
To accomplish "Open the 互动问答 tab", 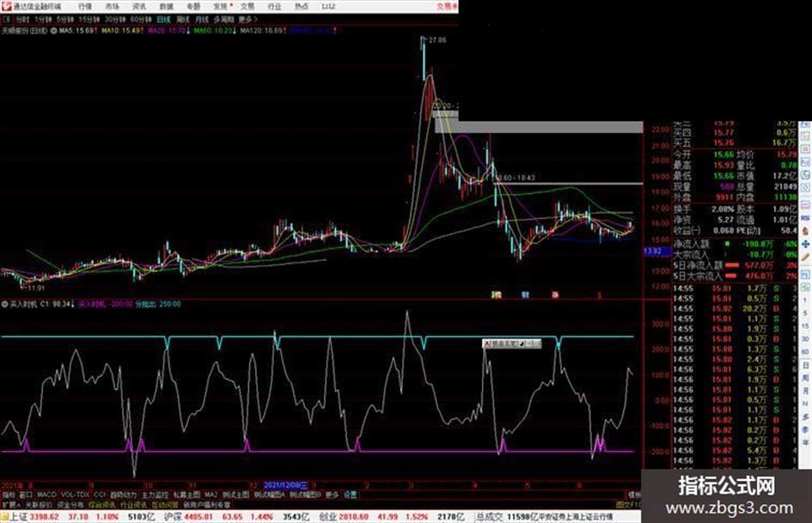I will (x=165, y=504).
